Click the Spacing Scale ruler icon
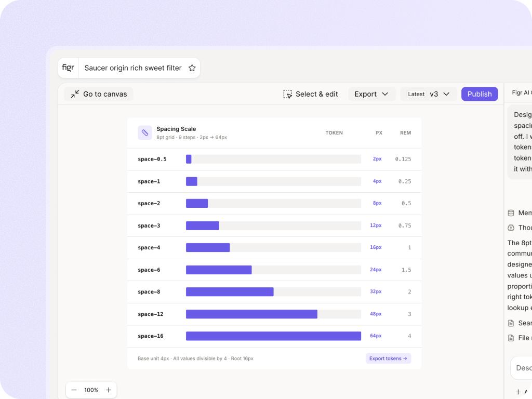532x399 pixels. coord(145,132)
